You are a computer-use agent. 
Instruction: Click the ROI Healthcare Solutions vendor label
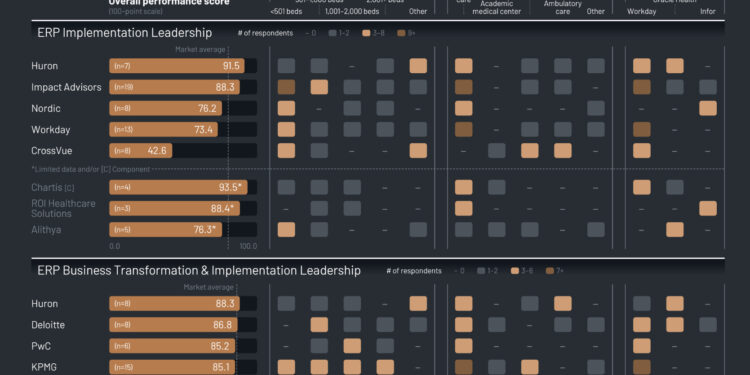coord(63,209)
